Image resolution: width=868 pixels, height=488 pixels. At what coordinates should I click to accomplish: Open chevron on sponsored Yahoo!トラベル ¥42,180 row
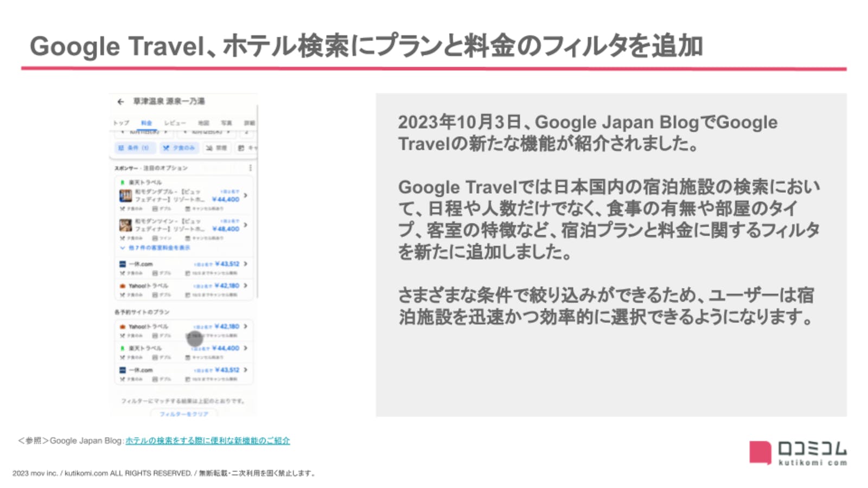point(246,286)
